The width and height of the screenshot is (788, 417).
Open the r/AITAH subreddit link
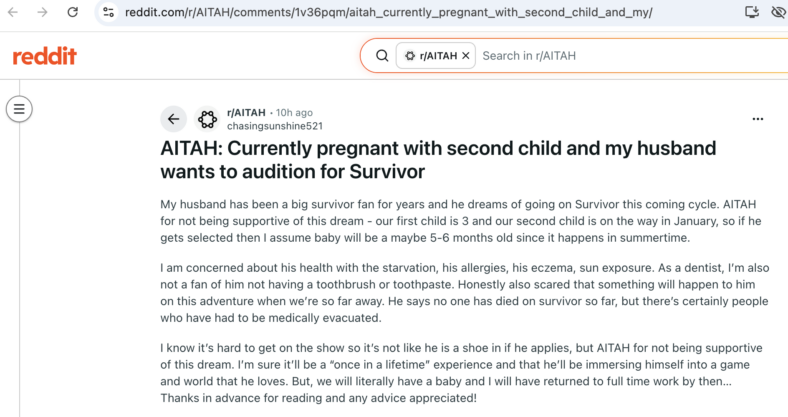(x=246, y=113)
